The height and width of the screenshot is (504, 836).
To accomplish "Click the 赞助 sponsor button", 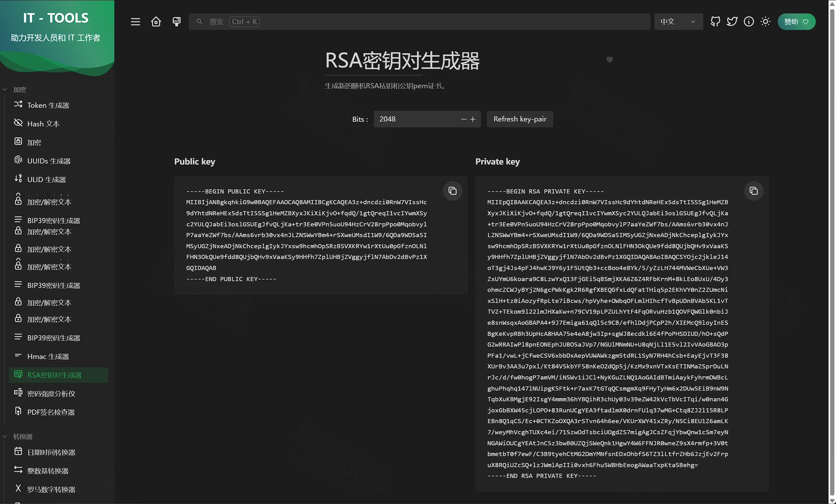I will tap(796, 22).
